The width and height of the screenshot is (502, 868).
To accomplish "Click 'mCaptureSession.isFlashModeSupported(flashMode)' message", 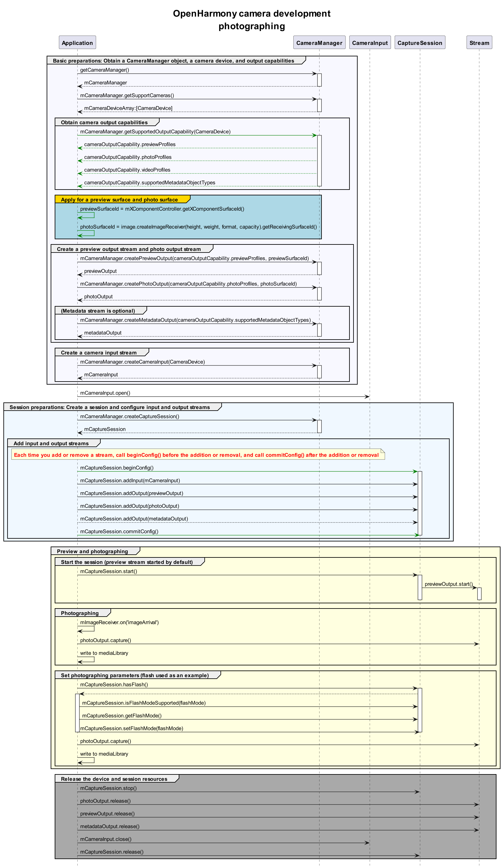I will [144, 703].
